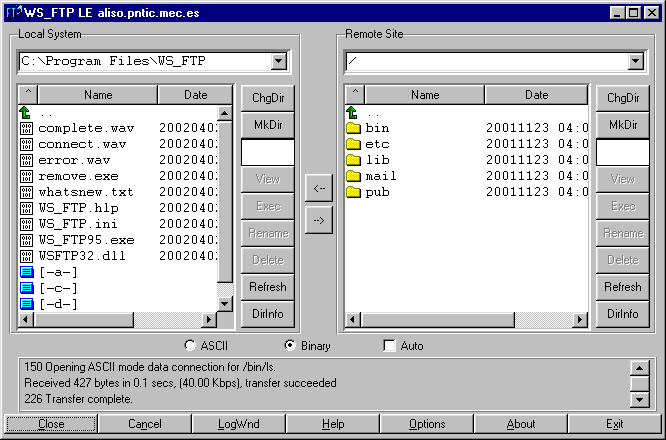Click remote parent directory up-arrow icon

pyautogui.click(x=352, y=112)
